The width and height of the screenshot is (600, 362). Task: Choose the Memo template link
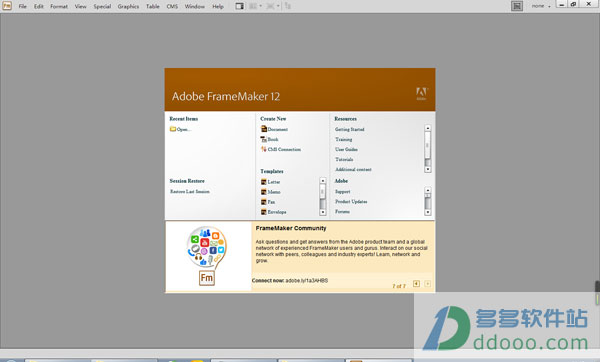274,192
